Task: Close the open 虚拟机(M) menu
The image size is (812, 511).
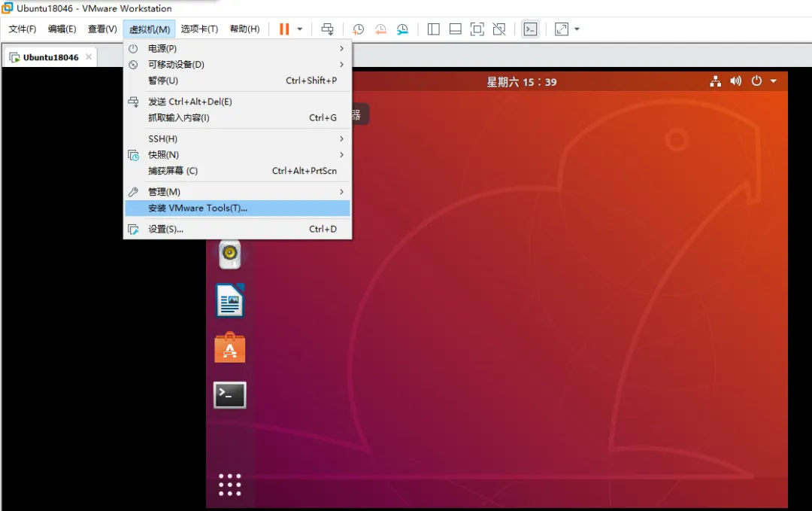Action: tap(150, 29)
